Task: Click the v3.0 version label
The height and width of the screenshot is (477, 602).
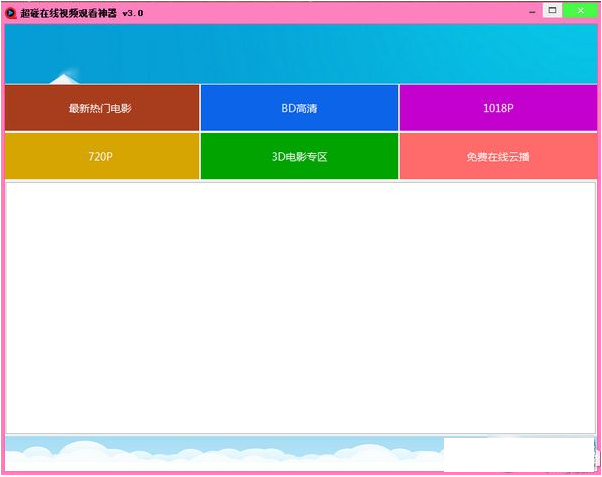Action: [132, 12]
